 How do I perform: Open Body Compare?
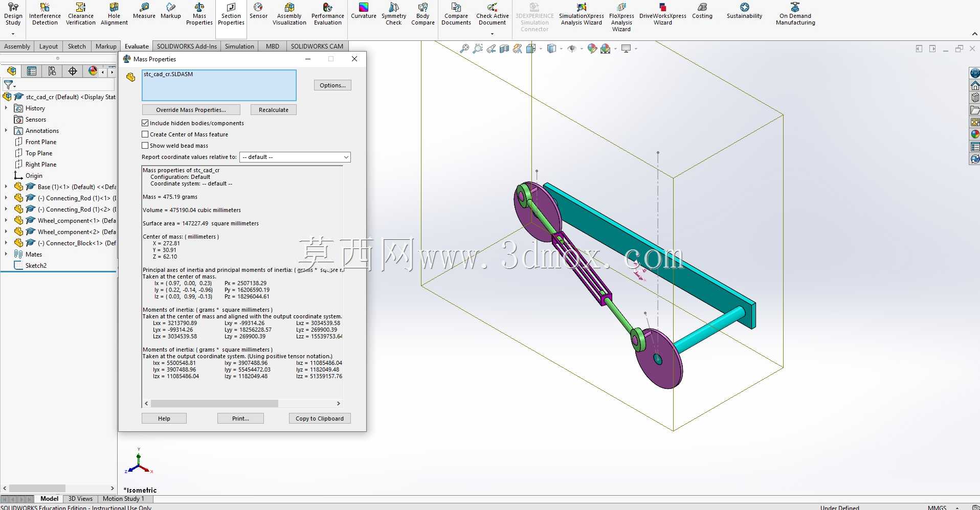(x=423, y=14)
